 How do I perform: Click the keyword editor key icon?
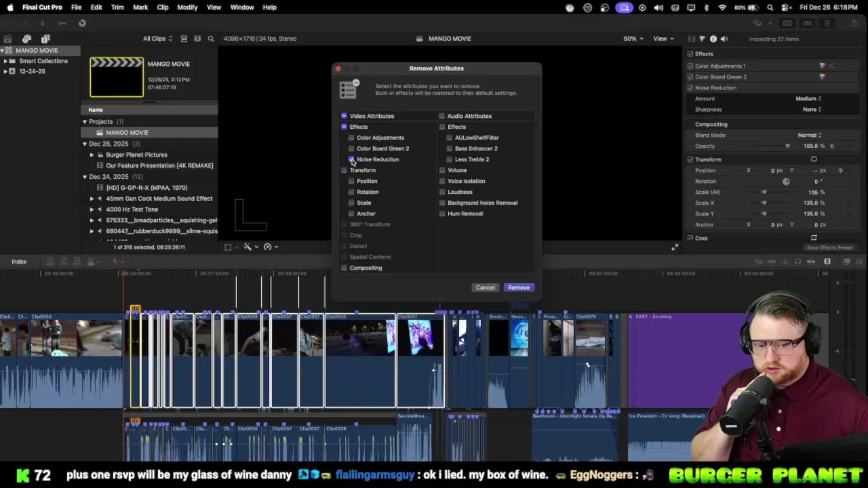tap(62, 23)
